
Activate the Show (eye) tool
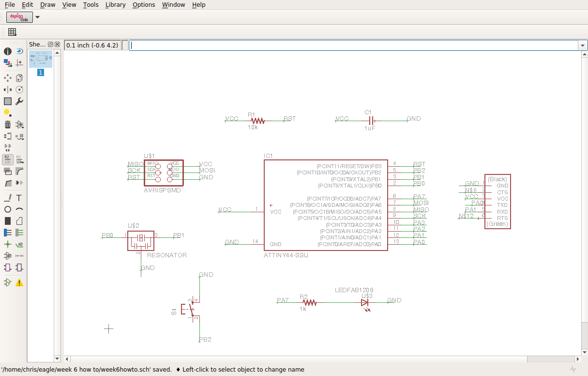(19, 51)
